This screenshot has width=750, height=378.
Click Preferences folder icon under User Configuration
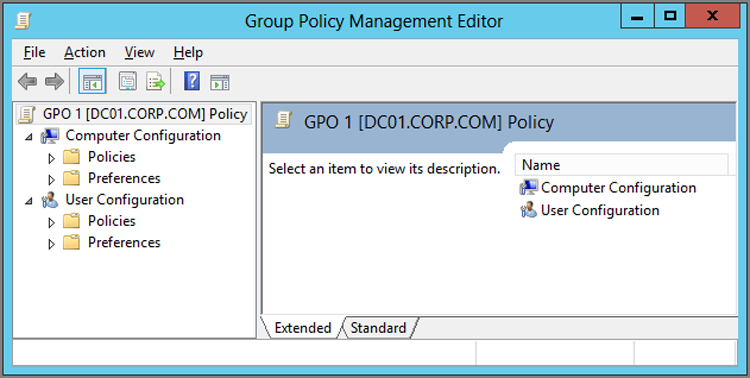pos(72,243)
